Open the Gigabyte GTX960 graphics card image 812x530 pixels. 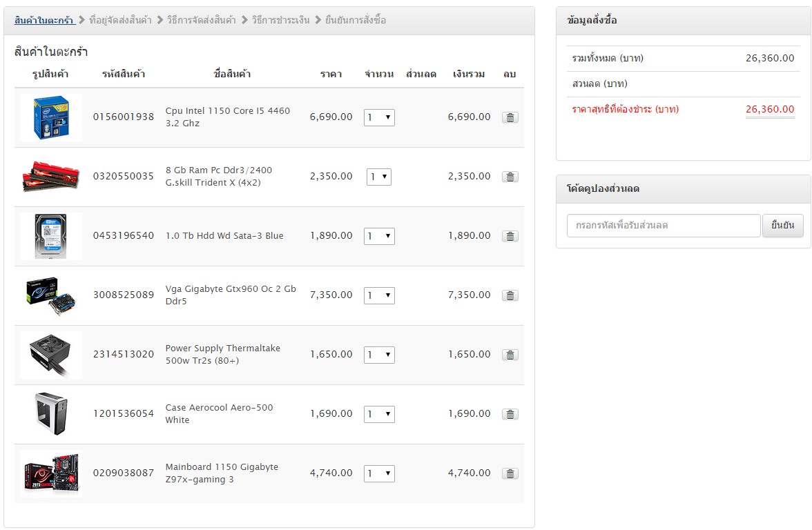coord(51,295)
